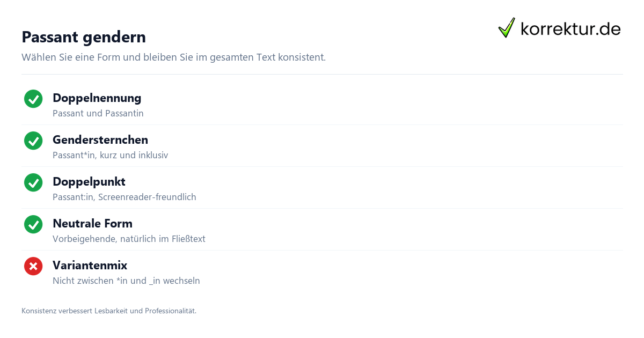644x338 pixels.
Task: Click 'Nicht zwischen *in und _in wechseln' text
Action: [x=126, y=281]
